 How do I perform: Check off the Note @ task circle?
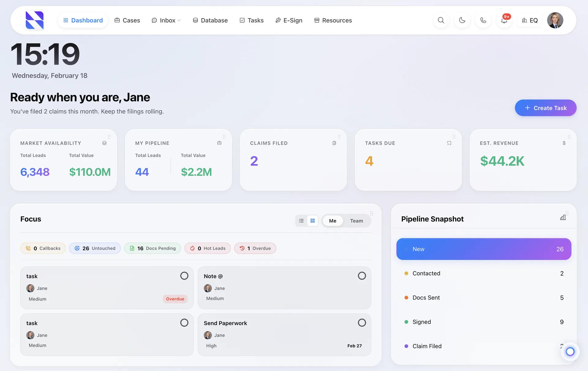click(362, 276)
